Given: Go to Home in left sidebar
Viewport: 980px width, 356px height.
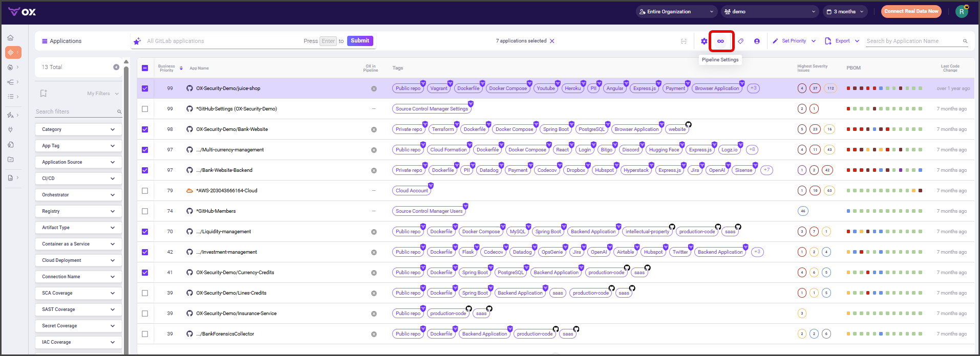Looking at the screenshot, I should [x=10, y=38].
